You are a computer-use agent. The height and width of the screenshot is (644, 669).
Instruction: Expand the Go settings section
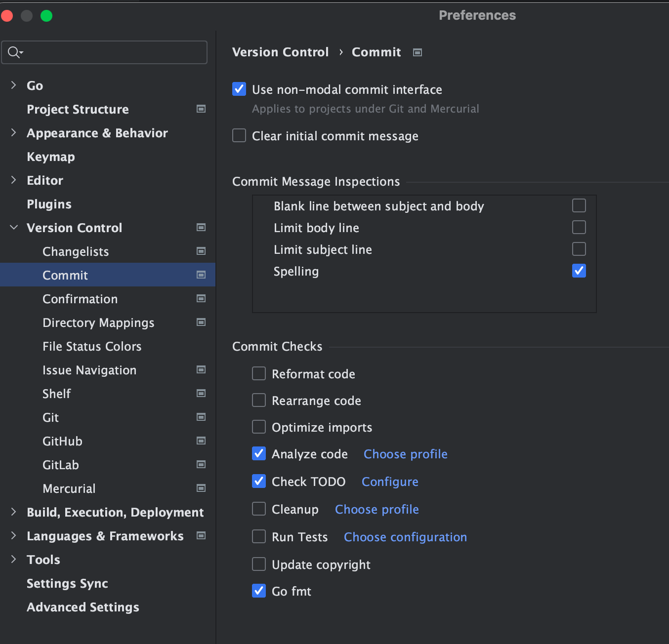(x=13, y=85)
